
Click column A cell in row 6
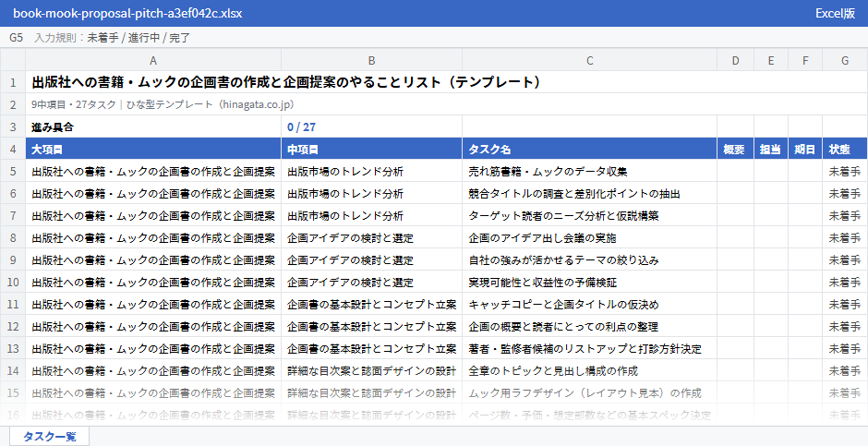[153, 193]
